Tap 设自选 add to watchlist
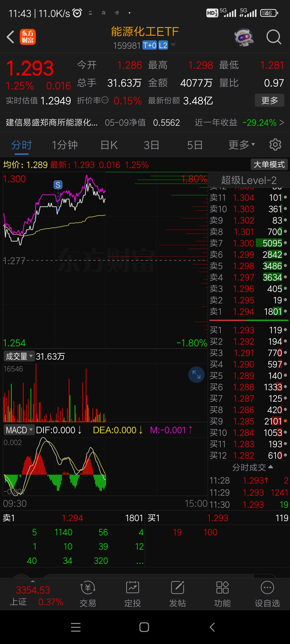Viewport: 290px width, 644px height. 267,594
